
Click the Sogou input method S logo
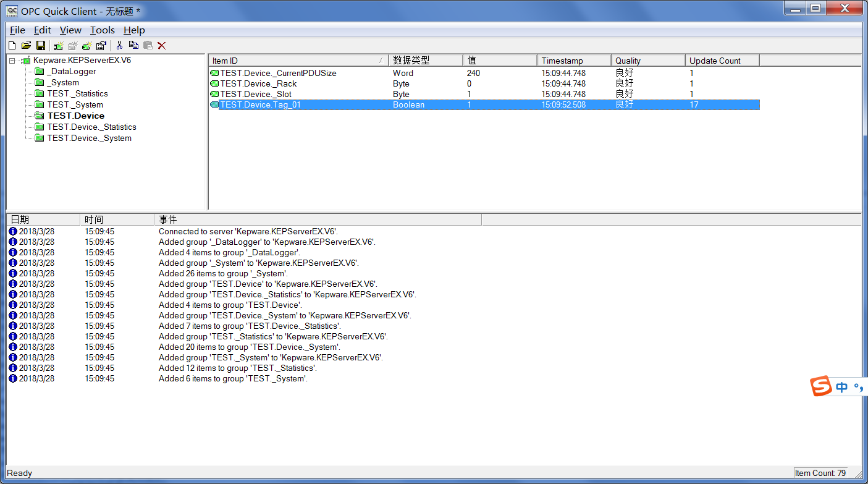pyautogui.click(x=821, y=387)
